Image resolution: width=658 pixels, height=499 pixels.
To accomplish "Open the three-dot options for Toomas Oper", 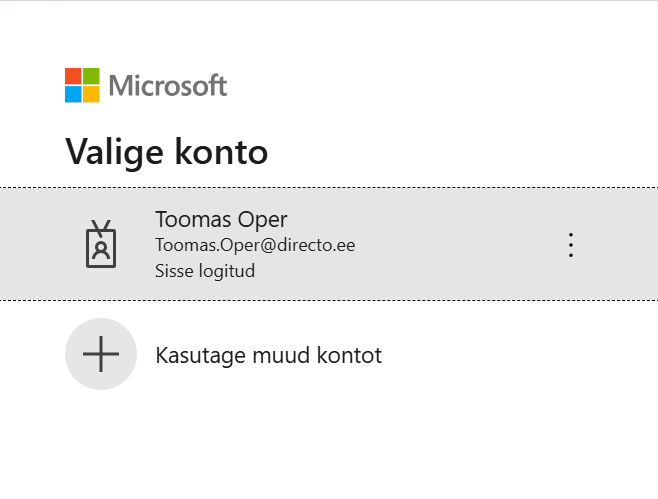I will point(571,245).
